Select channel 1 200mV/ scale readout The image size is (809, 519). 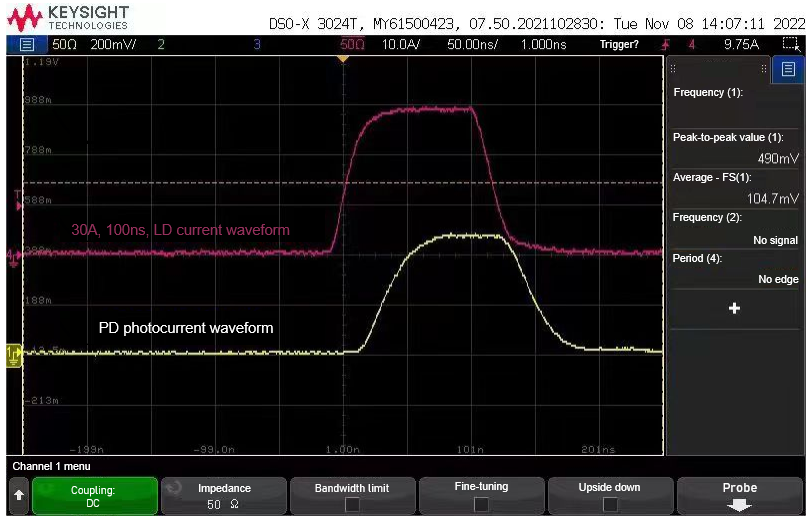click(x=114, y=44)
